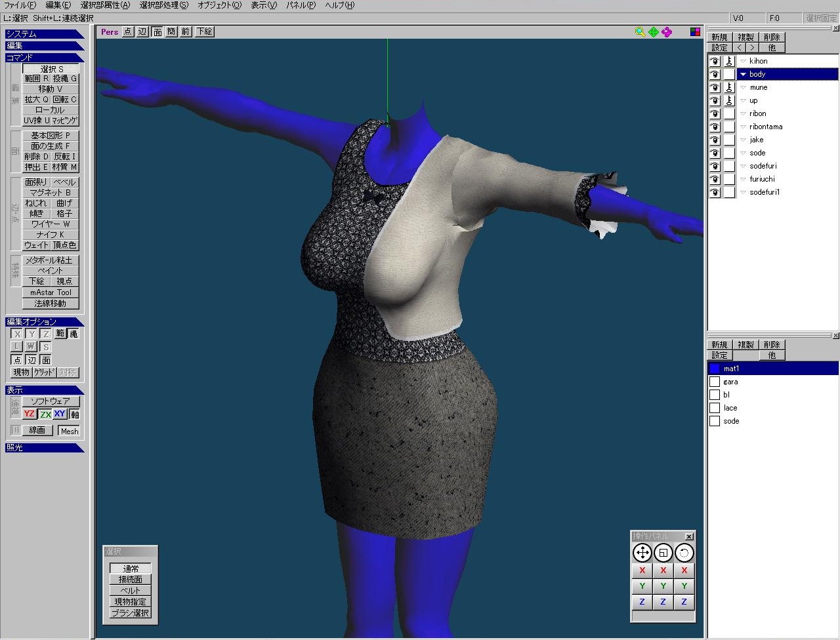Click the ブラシ選択 button in selection panel
This screenshot has height=640, width=840.
[130, 613]
